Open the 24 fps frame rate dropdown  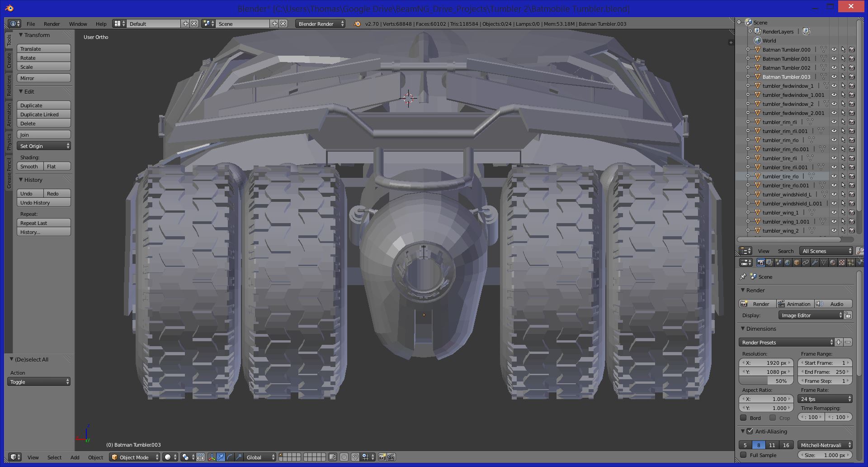tap(825, 399)
